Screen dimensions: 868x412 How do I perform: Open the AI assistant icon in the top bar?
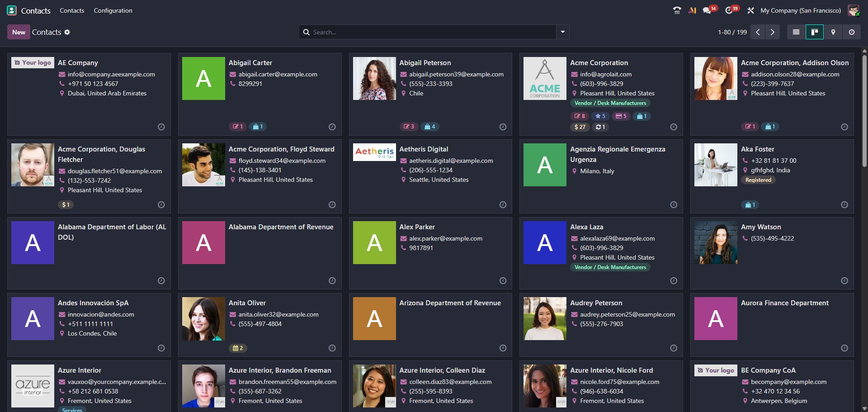click(x=692, y=10)
